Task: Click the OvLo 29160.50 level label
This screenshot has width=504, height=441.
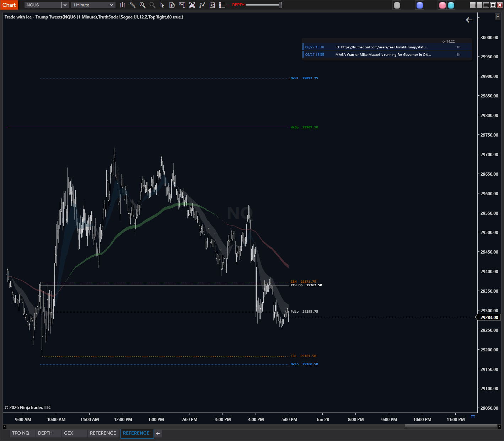Action: [304, 364]
